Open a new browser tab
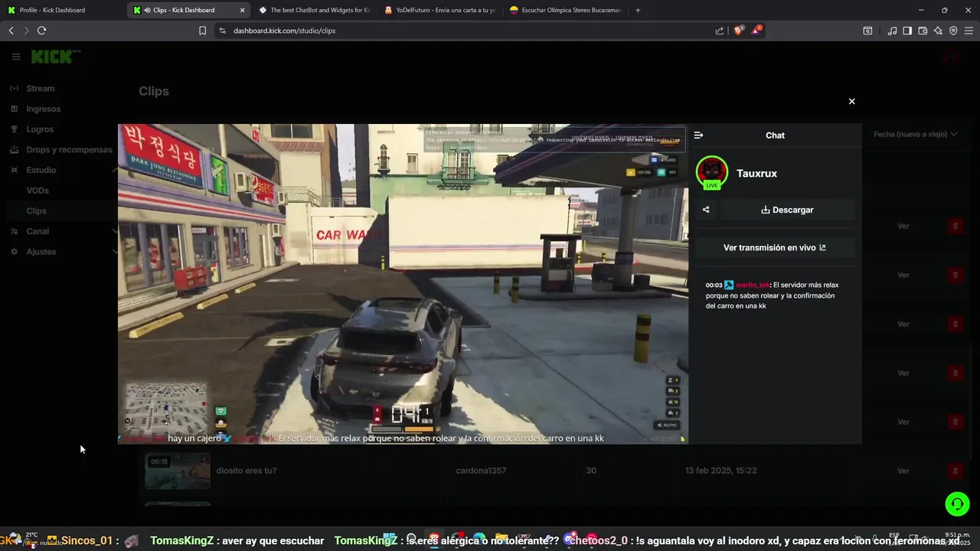The image size is (980, 551). tap(638, 10)
